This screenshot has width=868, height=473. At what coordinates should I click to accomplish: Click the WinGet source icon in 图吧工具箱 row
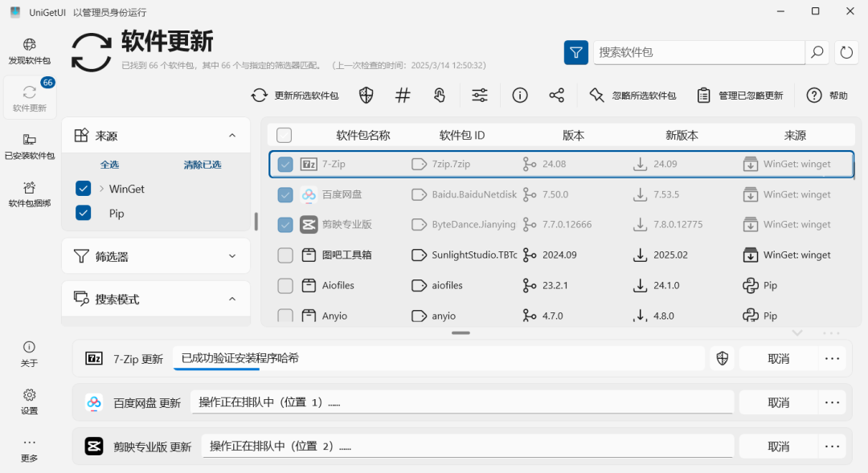[x=750, y=255]
